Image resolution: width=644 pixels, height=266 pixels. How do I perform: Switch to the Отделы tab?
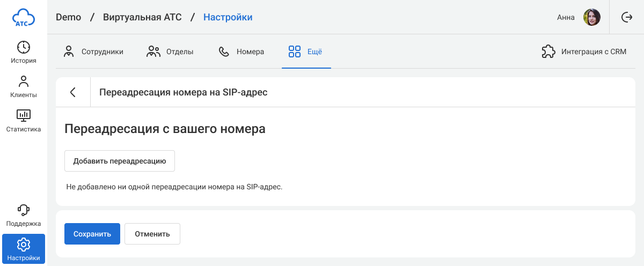click(x=170, y=52)
